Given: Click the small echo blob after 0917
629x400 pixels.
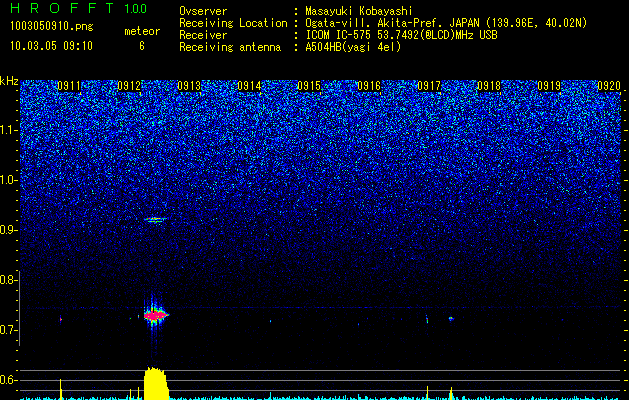Looking at the screenshot, I should pyautogui.click(x=451, y=319).
